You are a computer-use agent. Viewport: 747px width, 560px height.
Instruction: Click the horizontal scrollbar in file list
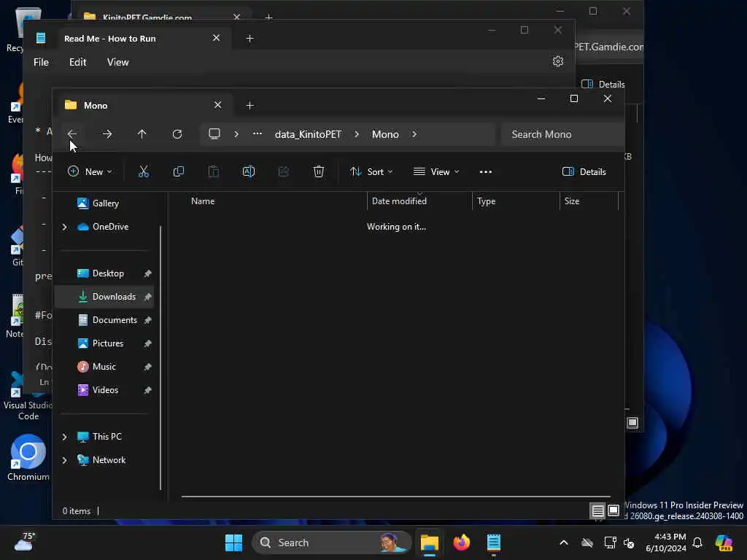tap(395, 497)
